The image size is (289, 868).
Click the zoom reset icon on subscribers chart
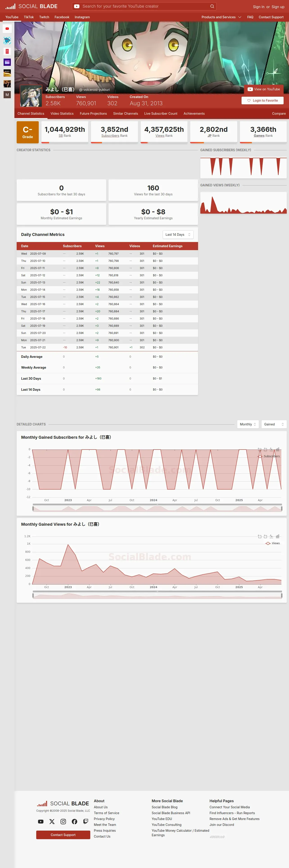click(265, 450)
